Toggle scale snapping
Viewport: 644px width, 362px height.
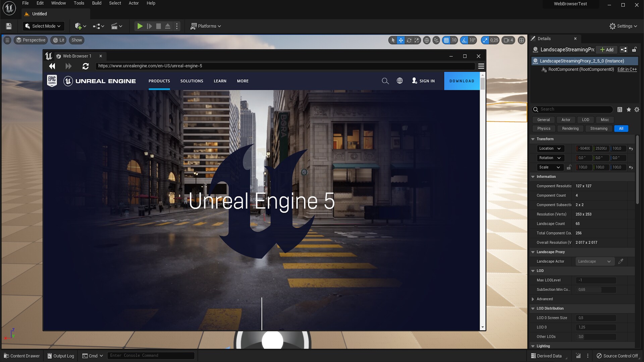click(x=485, y=40)
